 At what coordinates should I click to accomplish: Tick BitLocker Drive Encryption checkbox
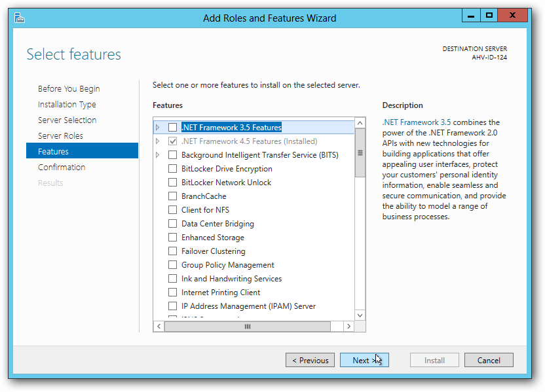(x=172, y=169)
